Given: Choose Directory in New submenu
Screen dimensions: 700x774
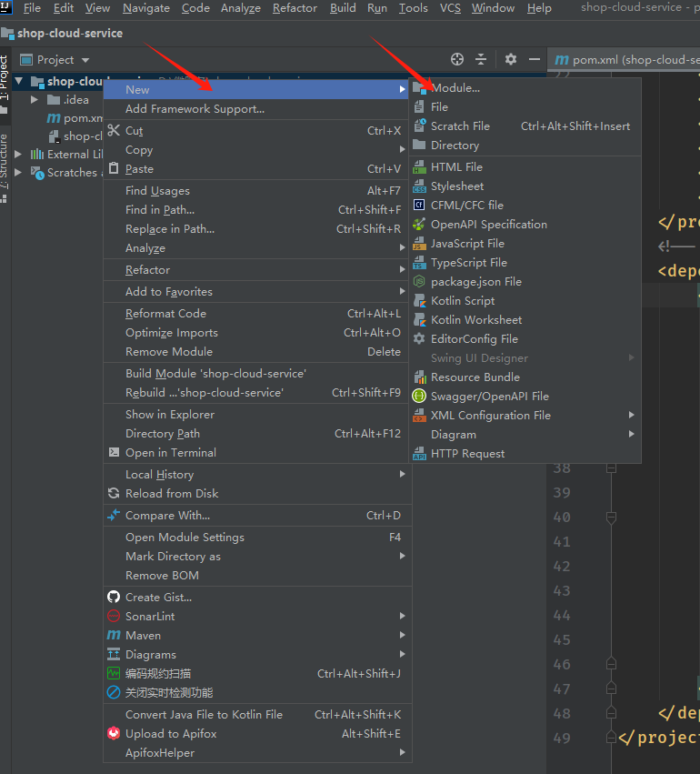Looking at the screenshot, I should [525, 146].
